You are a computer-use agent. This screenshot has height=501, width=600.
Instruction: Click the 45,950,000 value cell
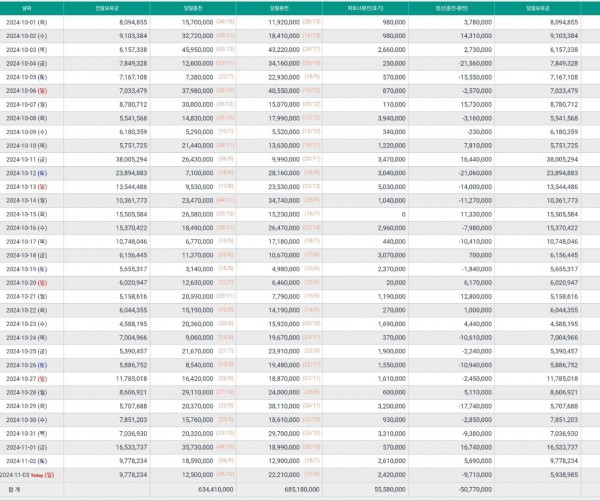pyautogui.click(x=194, y=48)
